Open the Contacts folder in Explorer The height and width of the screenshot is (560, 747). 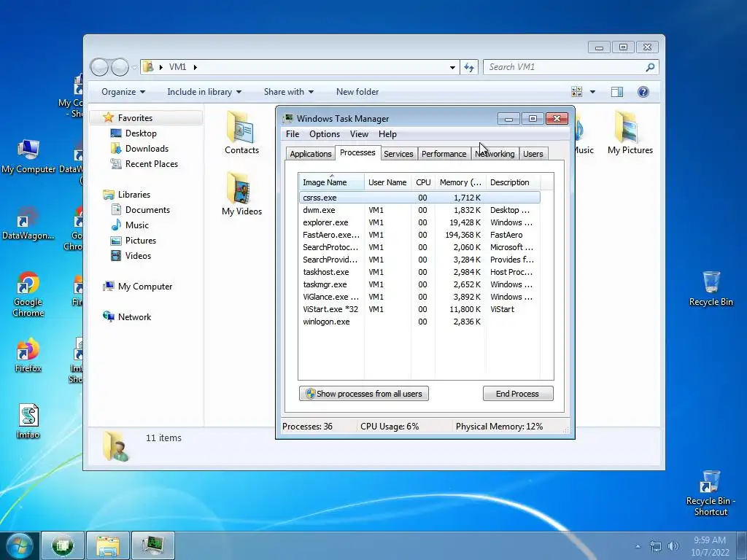coord(241,133)
